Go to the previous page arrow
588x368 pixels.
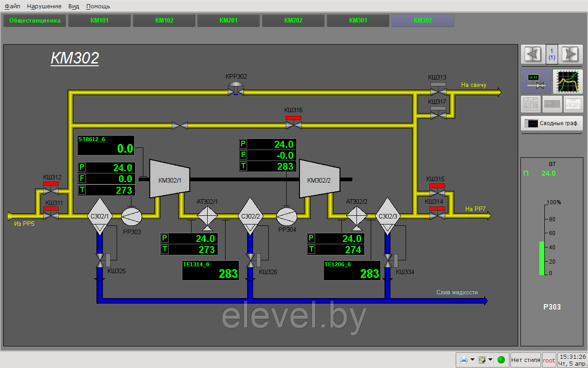click(533, 54)
